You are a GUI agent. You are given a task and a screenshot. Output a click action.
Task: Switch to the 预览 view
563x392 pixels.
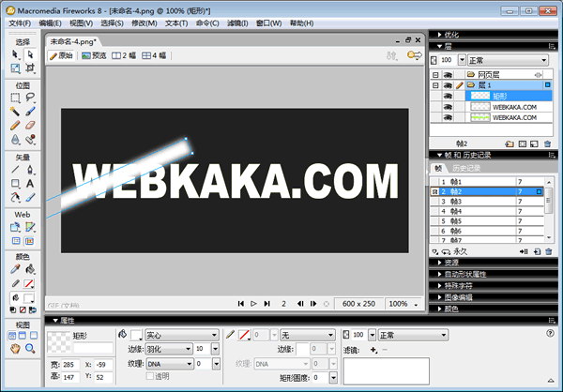(x=93, y=55)
